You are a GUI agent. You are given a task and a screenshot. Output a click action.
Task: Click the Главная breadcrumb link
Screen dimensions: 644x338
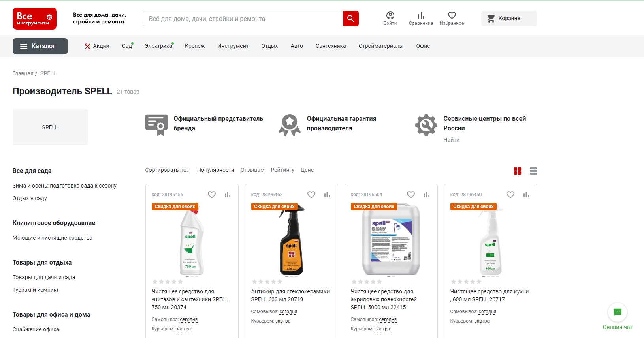(x=23, y=74)
